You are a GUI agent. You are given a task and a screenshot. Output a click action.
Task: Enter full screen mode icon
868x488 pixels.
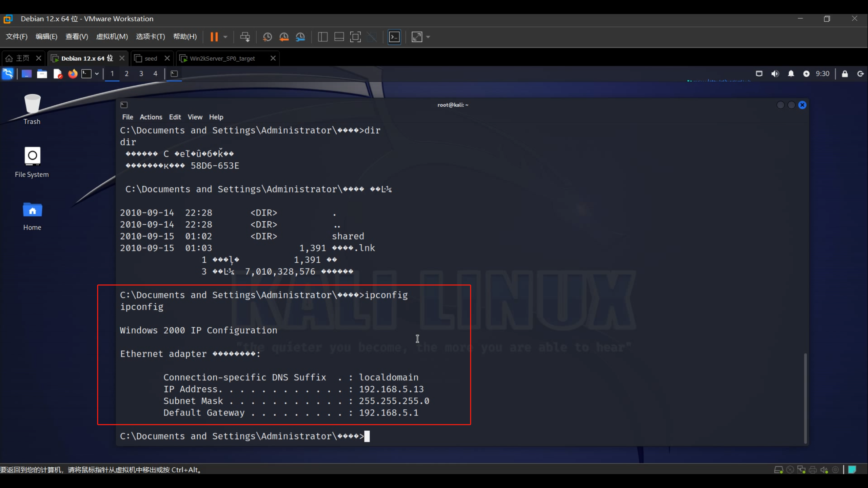coord(355,37)
